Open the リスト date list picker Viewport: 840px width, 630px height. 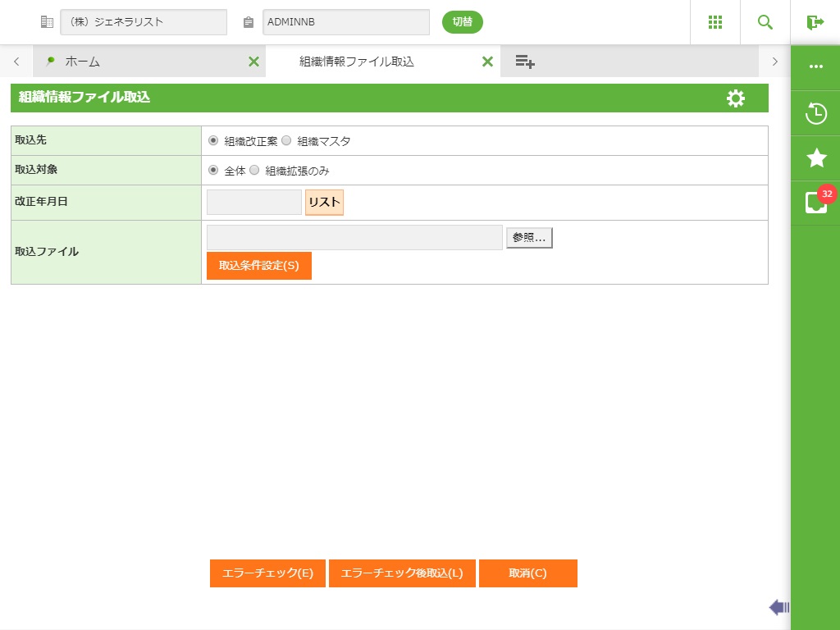tap(324, 202)
